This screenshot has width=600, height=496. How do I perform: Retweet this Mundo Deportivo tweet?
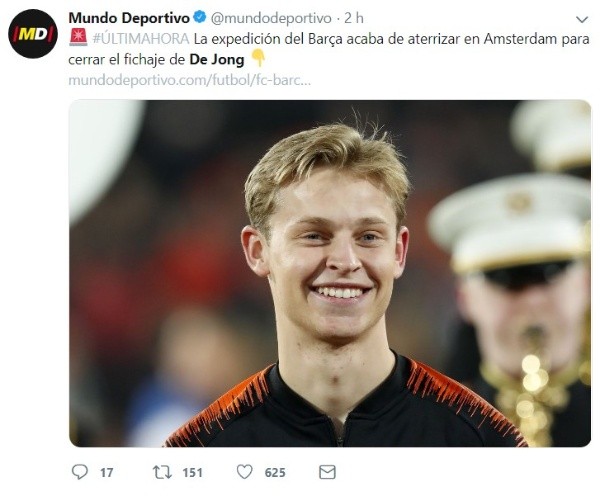162,472
